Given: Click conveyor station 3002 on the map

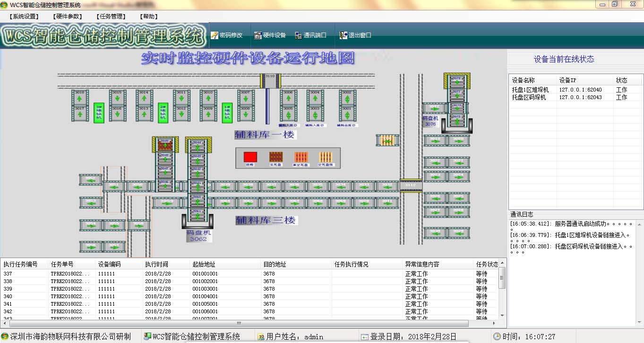Looking at the screenshot, I should pyautogui.click(x=347, y=97).
